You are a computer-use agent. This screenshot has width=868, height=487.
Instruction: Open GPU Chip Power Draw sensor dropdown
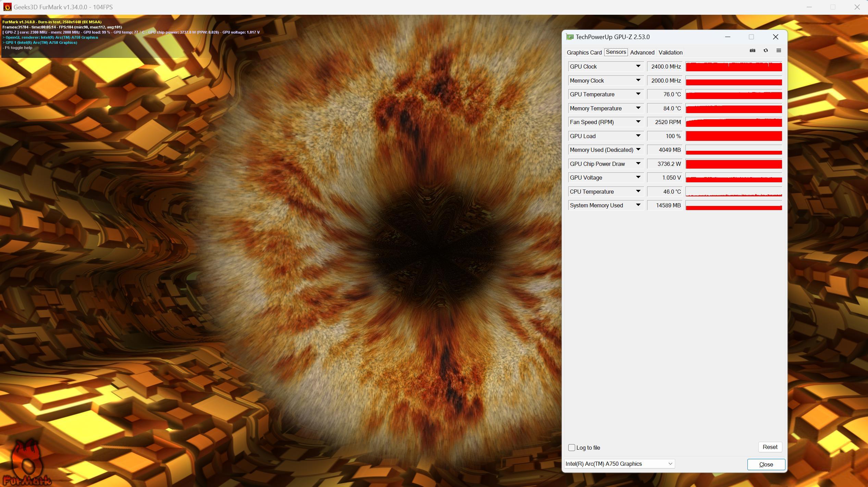coord(638,164)
